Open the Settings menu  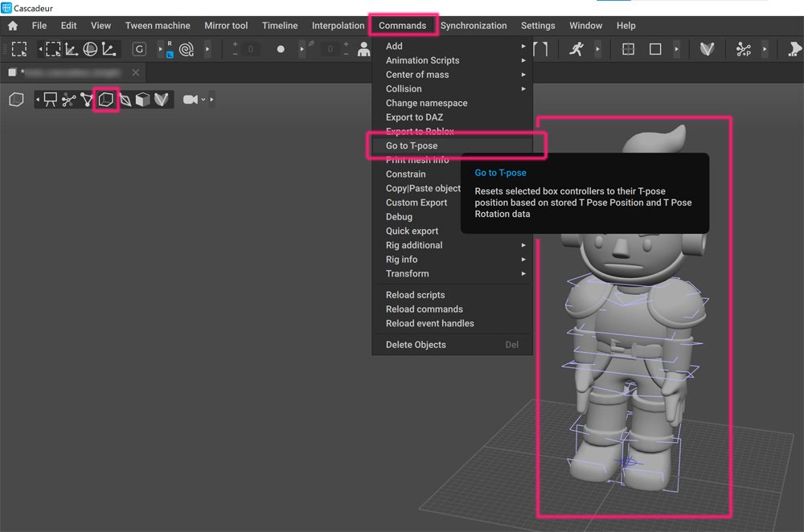(538, 25)
